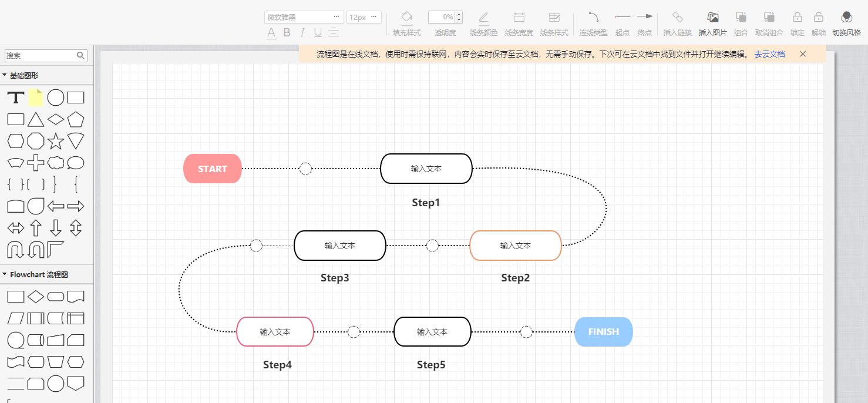The height and width of the screenshot is (403, 868).
Task: Click the fill style bucket icon
Action: (x=407, y=17)
